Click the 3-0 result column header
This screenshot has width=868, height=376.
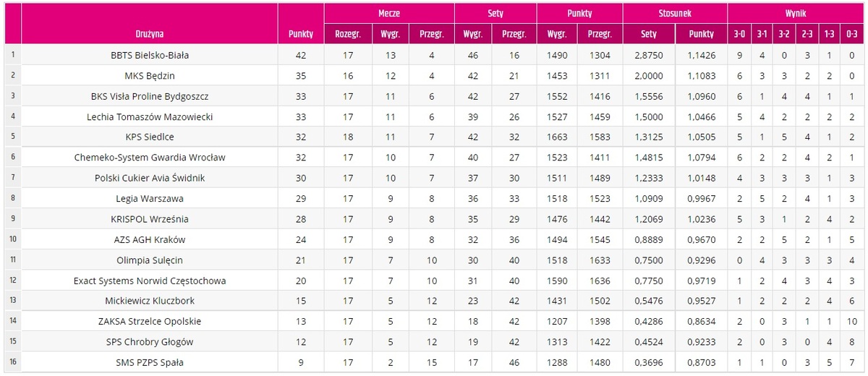(739, 34)
